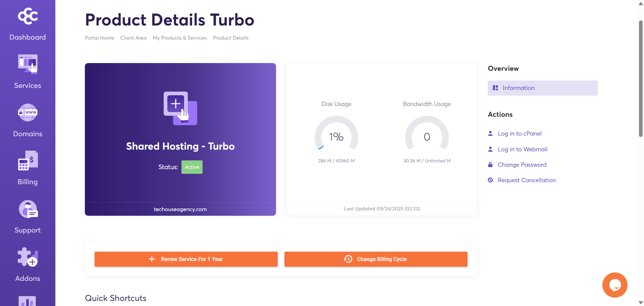The height and width of the screenshot is (306, 644).
Task: Select Billing label in sidebar
Action: click(28, 182)
